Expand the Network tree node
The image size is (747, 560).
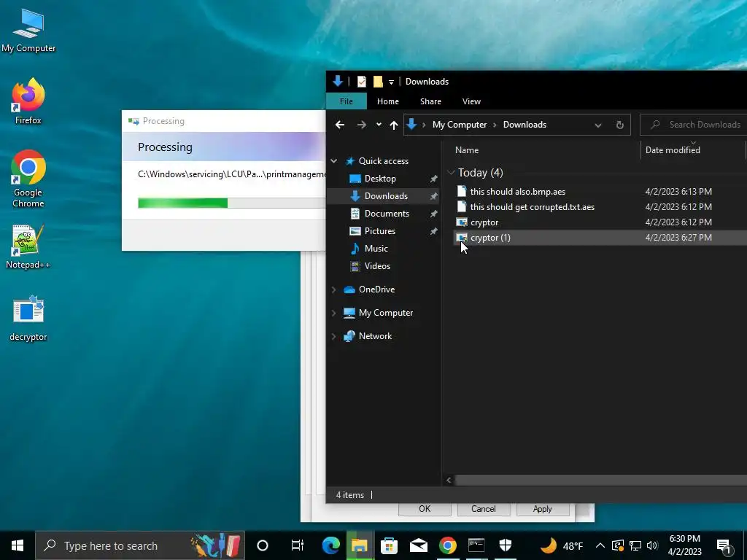[334, 336]
